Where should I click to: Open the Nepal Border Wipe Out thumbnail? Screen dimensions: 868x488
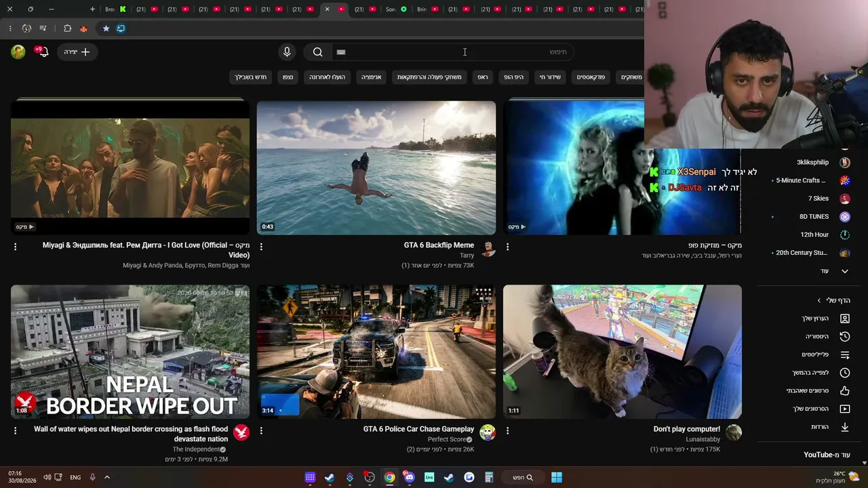coord(130,352)
